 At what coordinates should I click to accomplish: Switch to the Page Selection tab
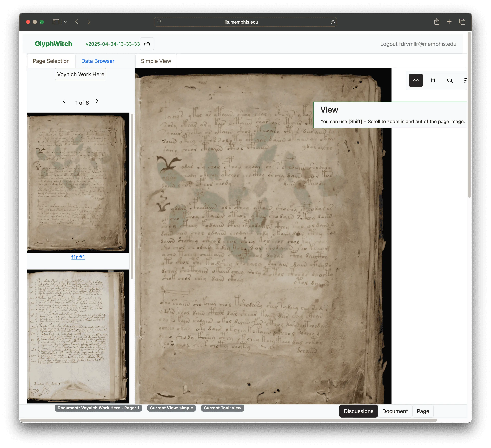pos(51,61)
